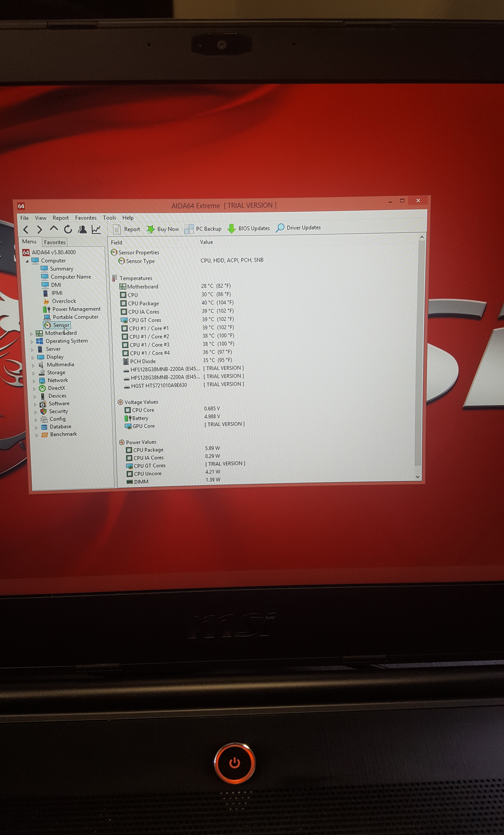This screenshot has width=504, height=835.
Task: Select the CPU Package temperature row
Action: pyautogui.click(x=177, y=303)
